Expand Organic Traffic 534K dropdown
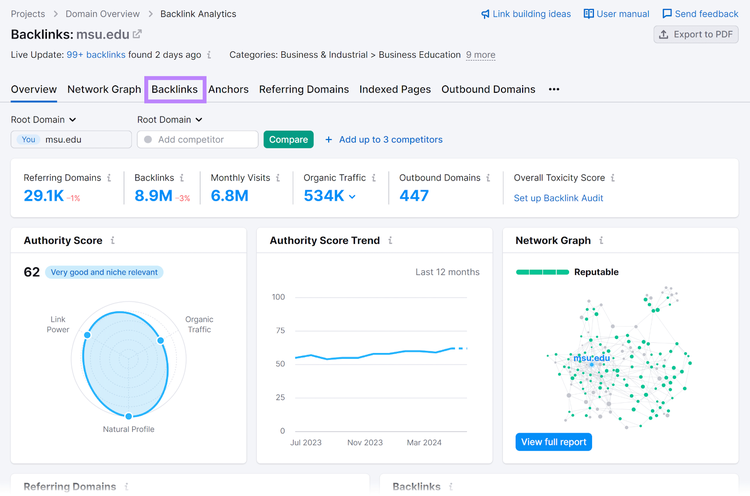This screenshot has width=750, height=496. click(353, 197)
